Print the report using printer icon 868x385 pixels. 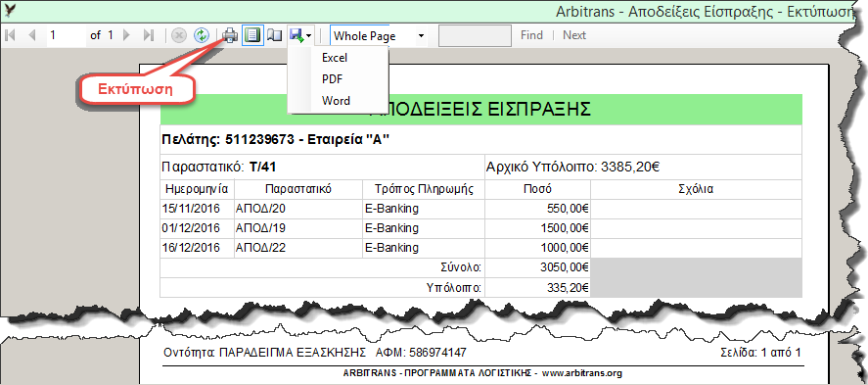point(230,35)
